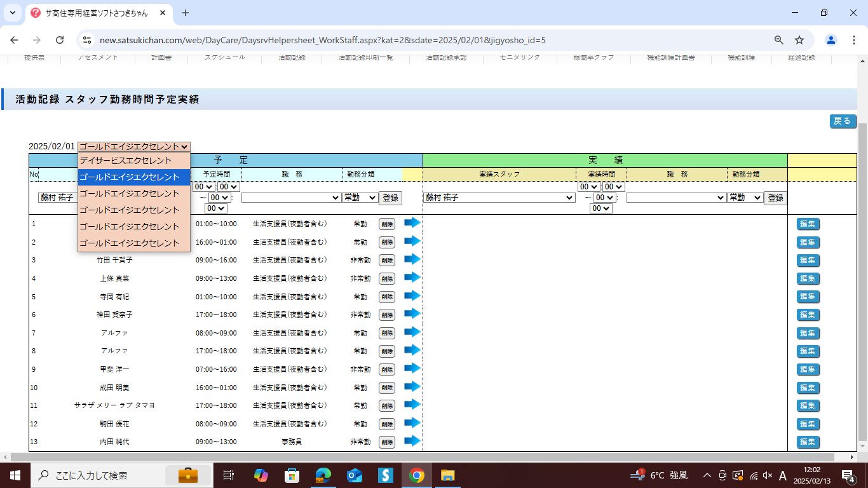
Task: Open the browser zoom magnifier icon
Action: 778,40
